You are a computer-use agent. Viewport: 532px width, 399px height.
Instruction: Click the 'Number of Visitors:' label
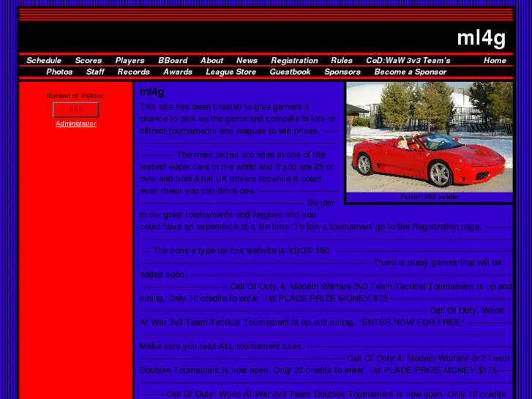[x=75, y=96]
